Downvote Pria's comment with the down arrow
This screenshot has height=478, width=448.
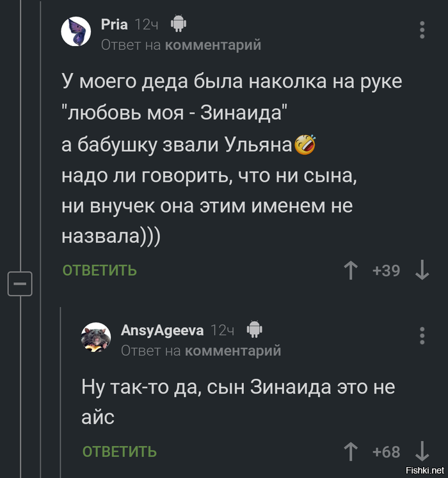click(x=422, y=271)
